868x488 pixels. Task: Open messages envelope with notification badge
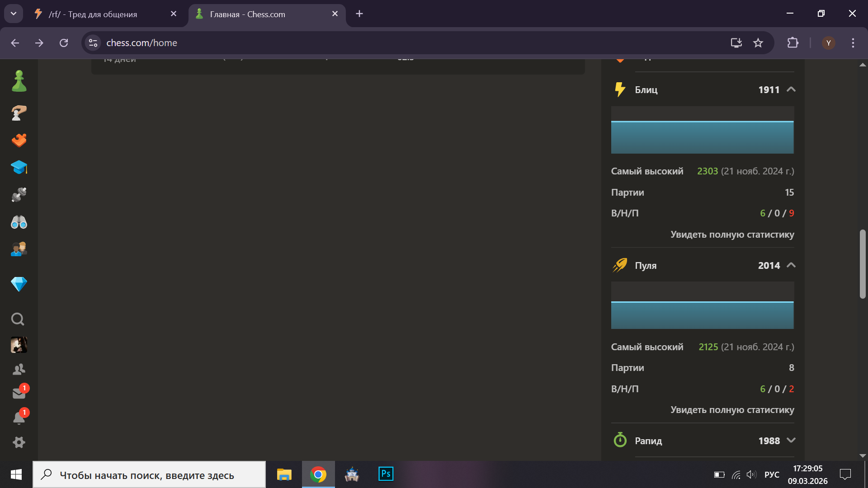point(19,393)
